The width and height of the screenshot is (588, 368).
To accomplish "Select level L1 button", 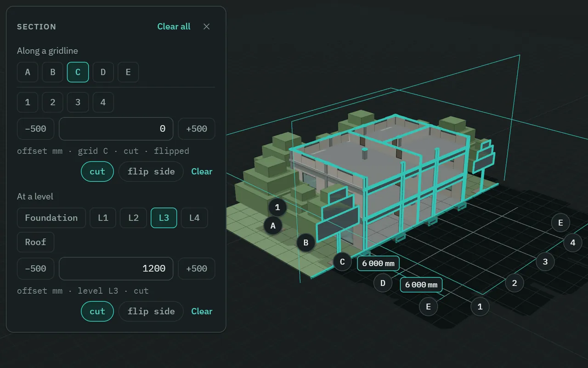I will coord(103,218).
